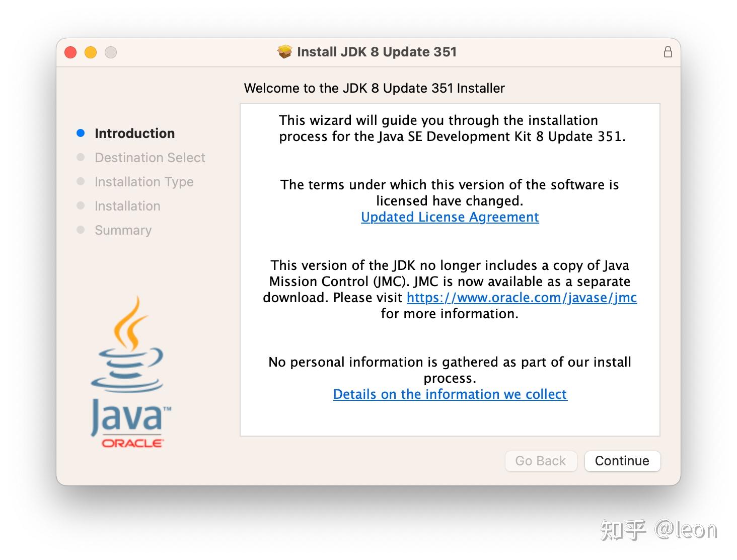737x560 pixels.
Task: Select the Destination Select step
Action: point(150,158)
